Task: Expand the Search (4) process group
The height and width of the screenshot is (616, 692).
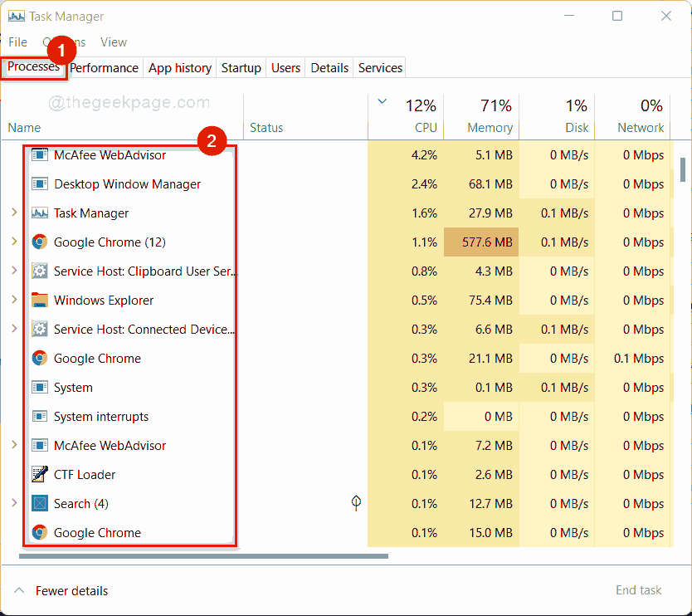Action: coord(13,503)
